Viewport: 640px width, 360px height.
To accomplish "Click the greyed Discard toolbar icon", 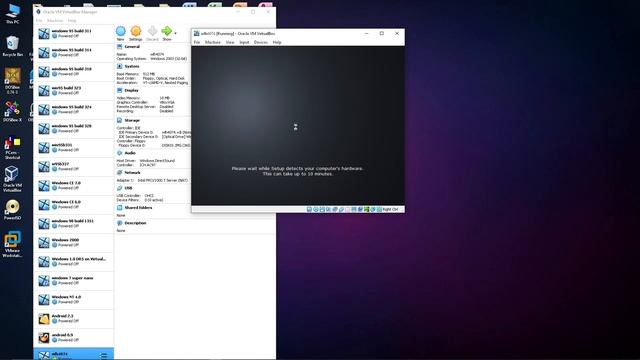I will [x=152, y=31].
